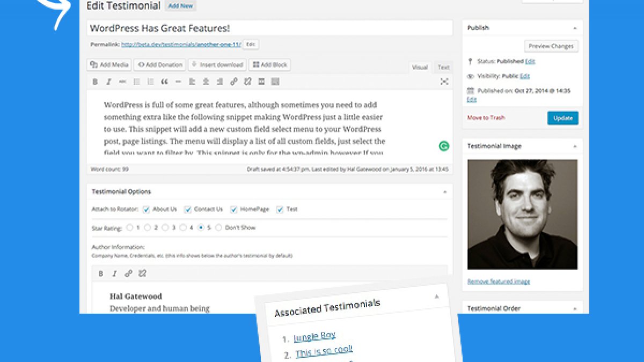Click Add New testimonial button
The height and width of the screenshot is (362, 644).
click(x=181, y=6)
